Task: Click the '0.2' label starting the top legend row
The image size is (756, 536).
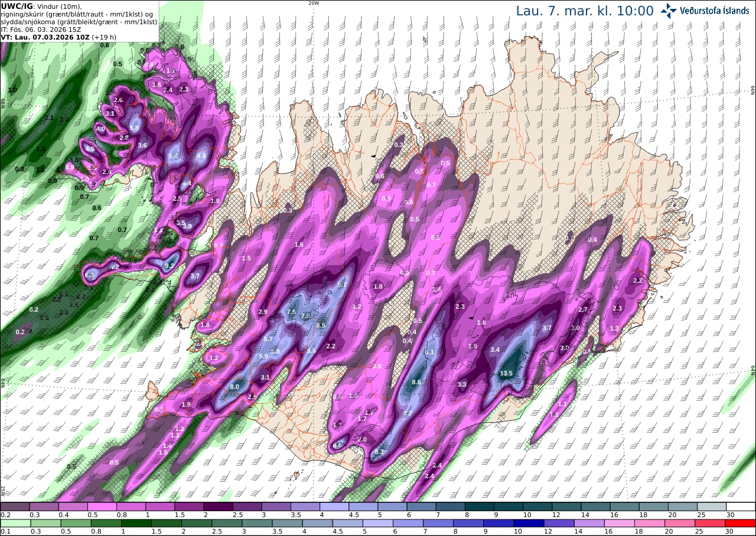Action: tap(5, 515)
